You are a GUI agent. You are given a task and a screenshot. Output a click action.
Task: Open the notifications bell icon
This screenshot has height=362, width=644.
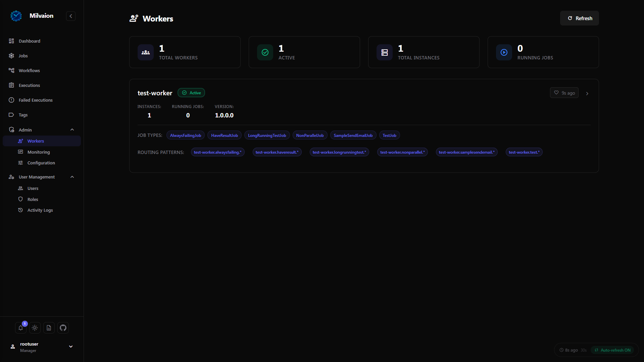(20, 328)
